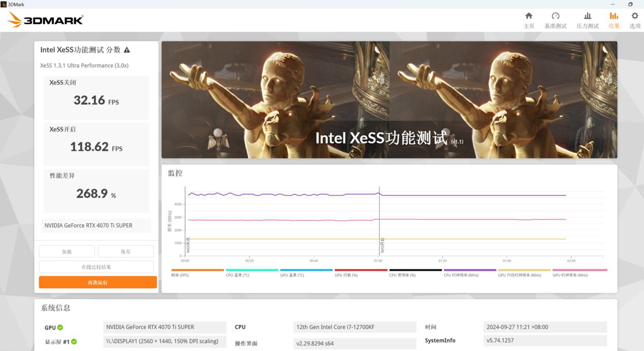644x351 pixels.
Task: Select the 主页 home icon
Action: (529, 20)
